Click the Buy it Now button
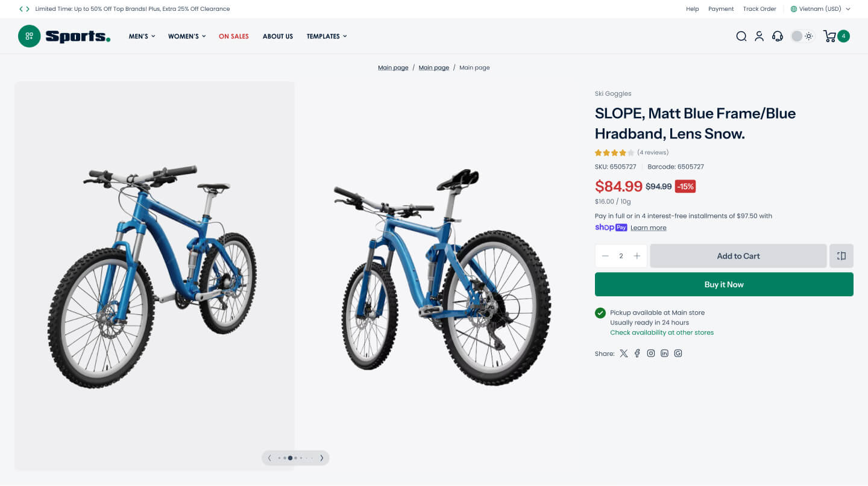The height and width of the screenshot is (486, 868). [724, 284]
